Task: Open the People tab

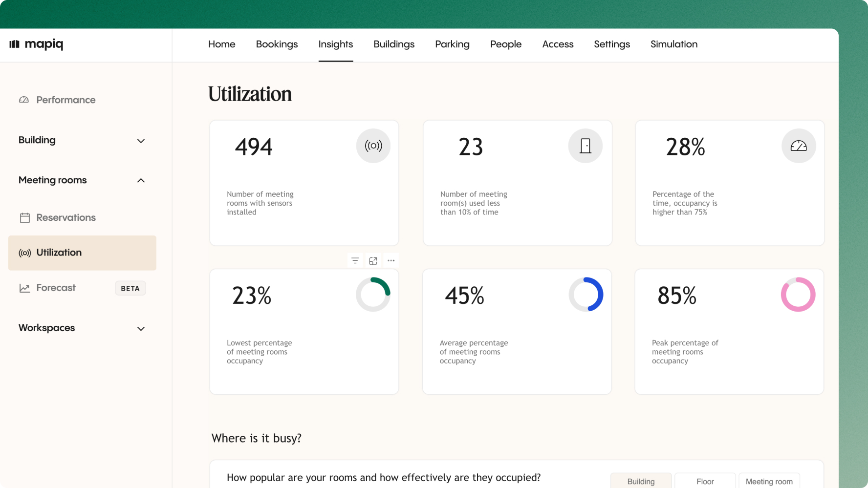Action: 506,44
